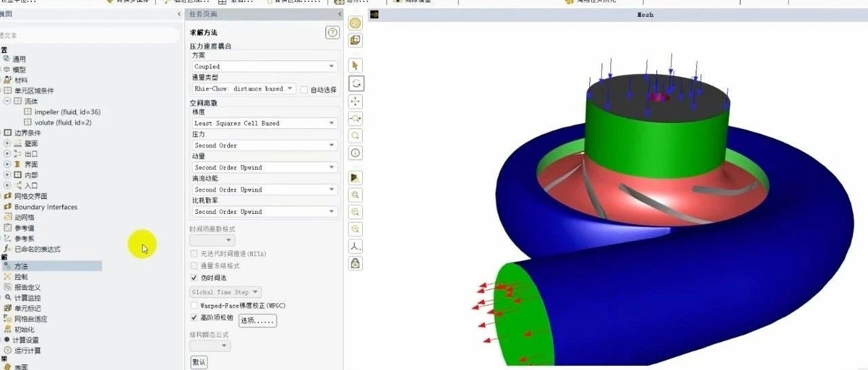
Task: Toggle 无迭代时间推进(NITA) checkbox
Action: click(x=194, y=253)
